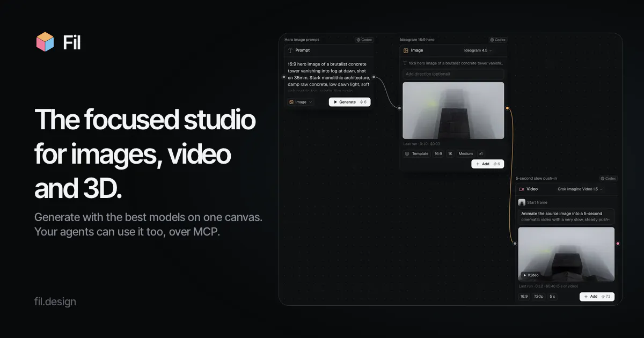Viewport: 644px width, 338px height.
Task: Click the orange output port on the Image node
Action: click(x=507, y=108)
